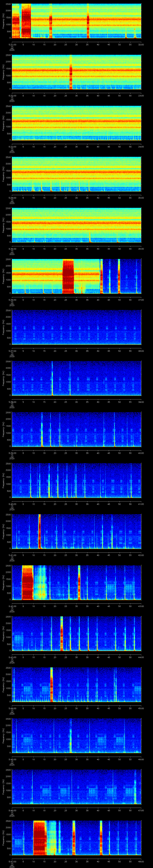
Task: Open the spectrogram panel starting at 5:34:00
Action: (x=76, y=174)
